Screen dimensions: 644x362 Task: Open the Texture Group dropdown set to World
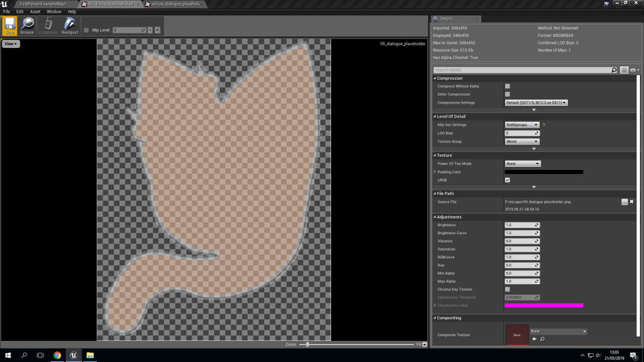coord(522,141)
